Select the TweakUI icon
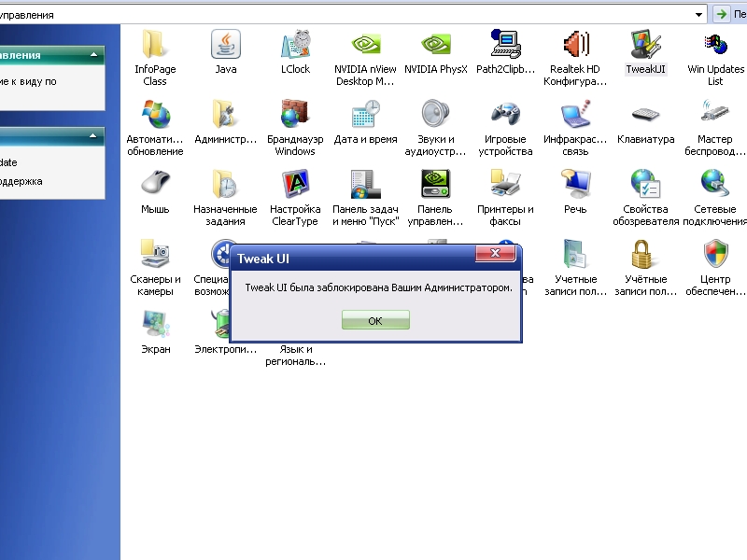 point(645,44)
